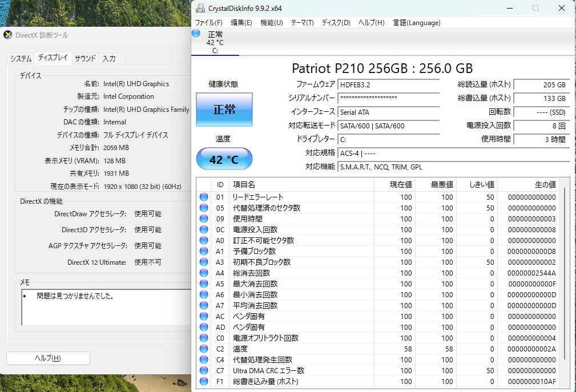576x392 pixels.
Task: Click the Intel(R) UHD Graphics name value
Action: [x=136, y=84]
